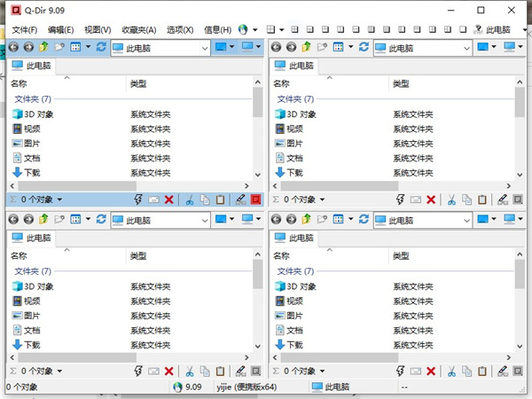The width and height of the screenshot is (532, 399).
Task: Click back arrow in bottom-right pane toolbar
Action: (276, 218)
